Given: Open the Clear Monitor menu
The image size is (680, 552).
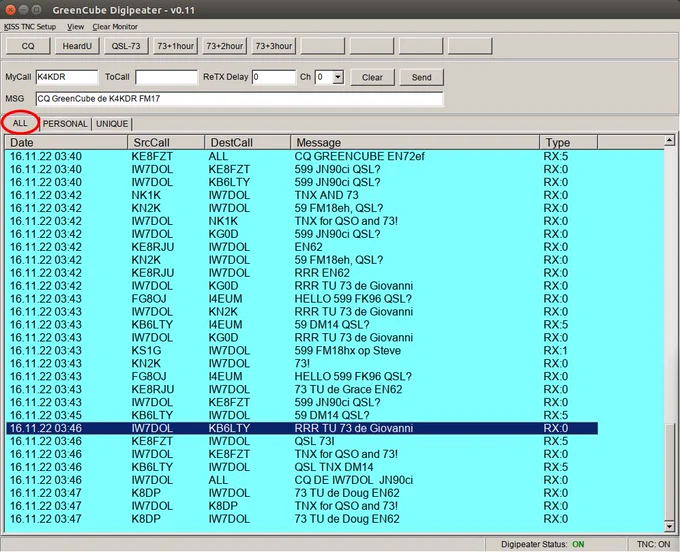Looking at the screenshot, I should click(x=115, y=27).
